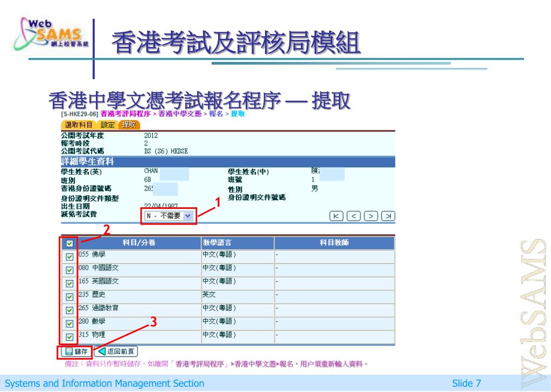551x392 pixels.
Task: Click the 提取 breadcrumb item
Action: [x=238, y=114]
